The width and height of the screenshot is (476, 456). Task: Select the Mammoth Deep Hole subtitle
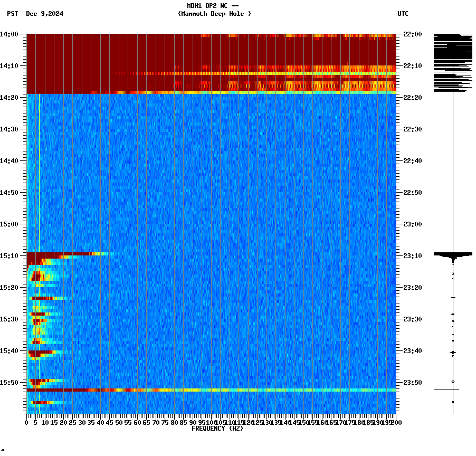pyautogui.click(x=214, y=14)
